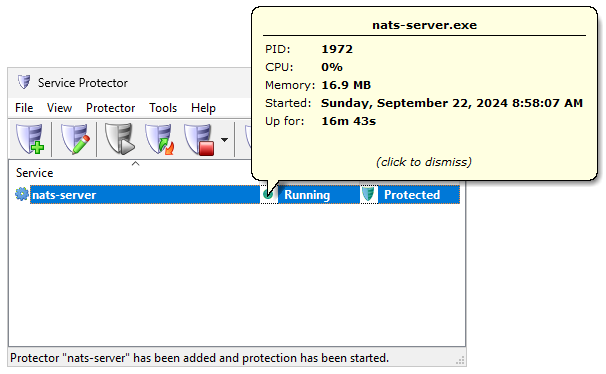Viewport: 606px width, 374px height.
Task: Click the gear icon beside nats-server
Action: pos(22,194)
